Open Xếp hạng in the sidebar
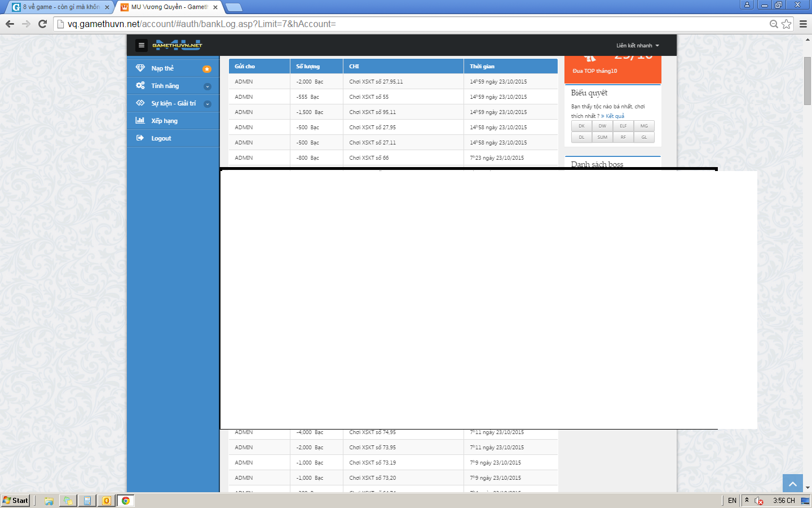This screenshot has width=812, height=508. pyautogui.click(x=164, y=121)
